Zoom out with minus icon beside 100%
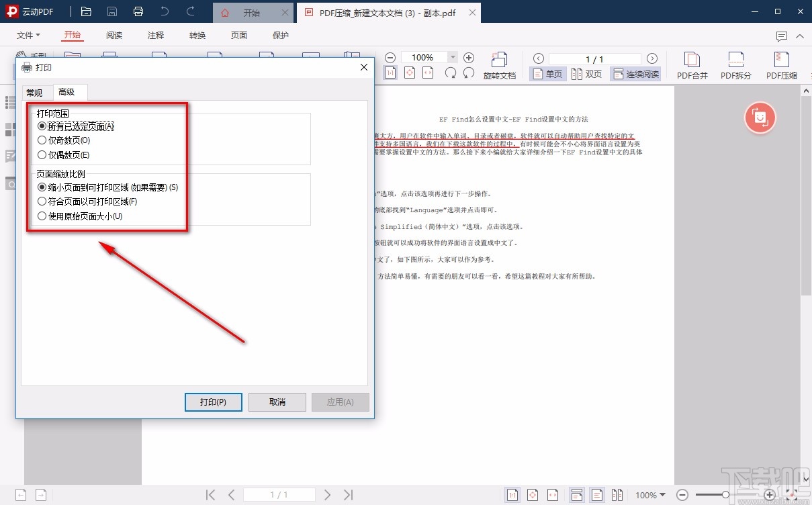The image size is (812, 505). (390, 58)
